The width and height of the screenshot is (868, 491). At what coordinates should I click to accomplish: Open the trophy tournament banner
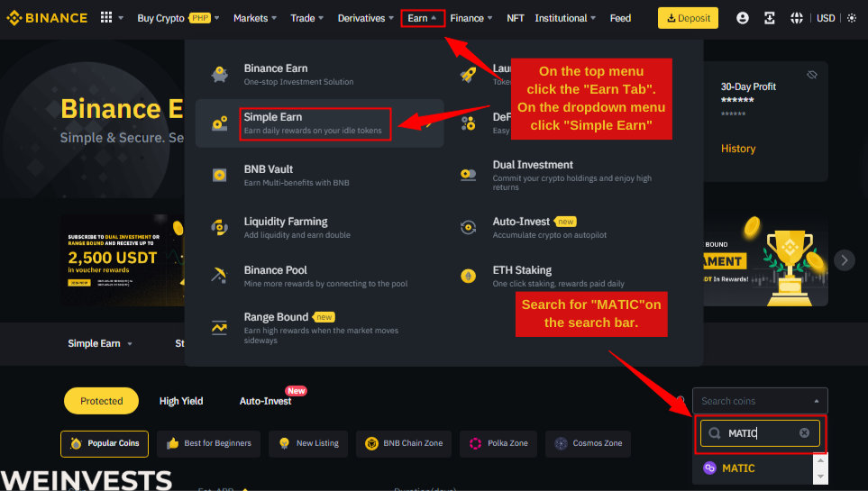tap(766, 260)
